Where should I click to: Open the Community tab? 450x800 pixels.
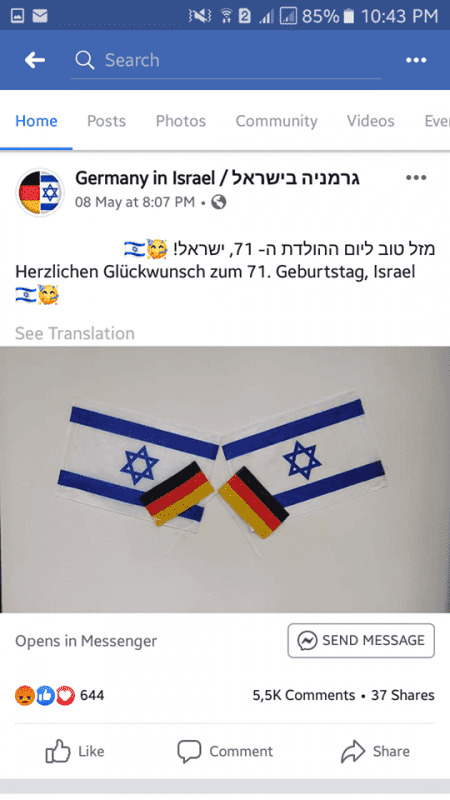point(277,121)
